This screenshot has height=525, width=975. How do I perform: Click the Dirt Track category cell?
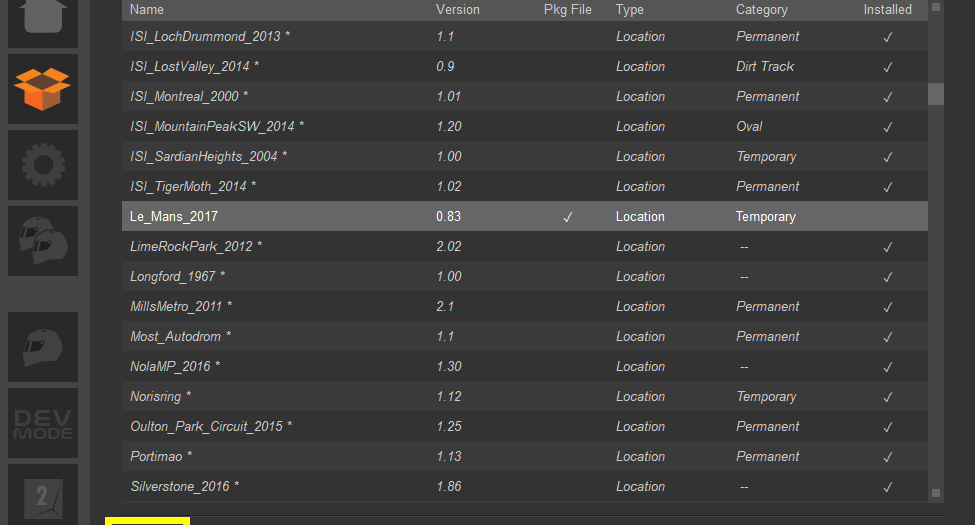pyautogui.click(x=765, y=66)
